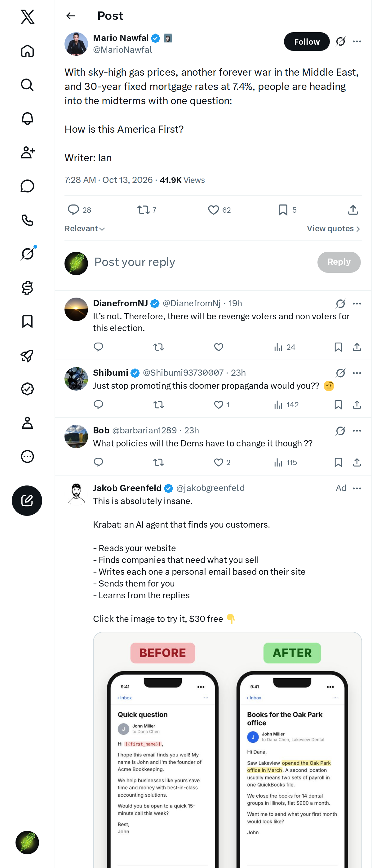Share Mario Nawfal's post

point(353,210)
